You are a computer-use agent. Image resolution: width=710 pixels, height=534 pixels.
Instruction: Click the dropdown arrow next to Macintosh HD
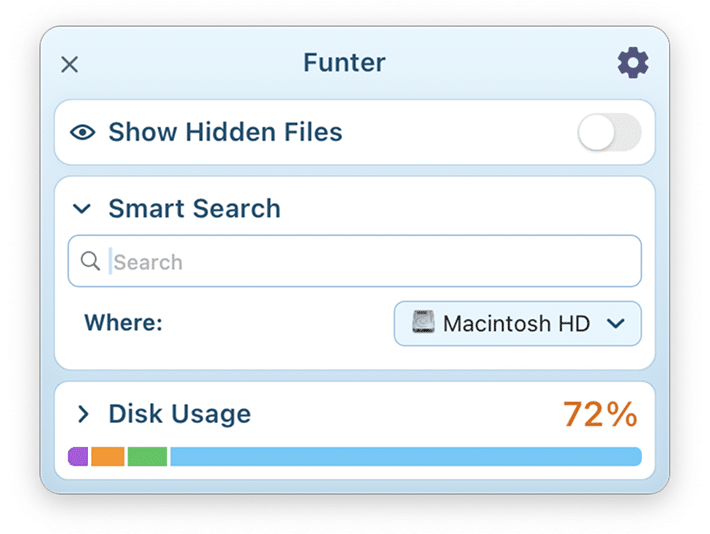pos(616,323)
